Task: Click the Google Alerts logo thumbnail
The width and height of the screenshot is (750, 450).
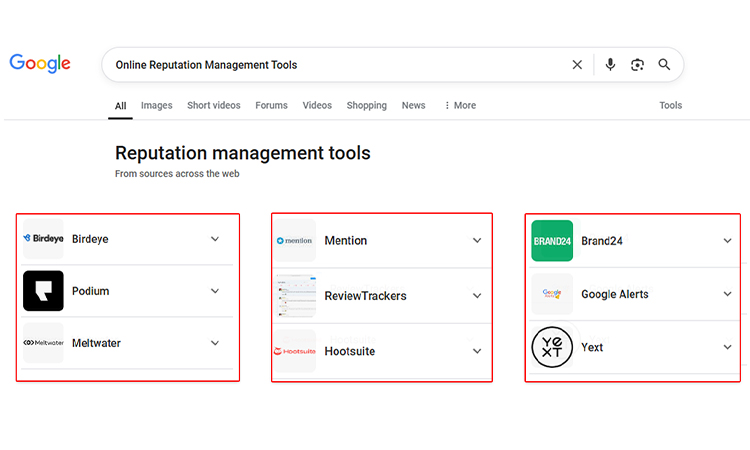Action: pyautogui.click(x=552, y=294)
